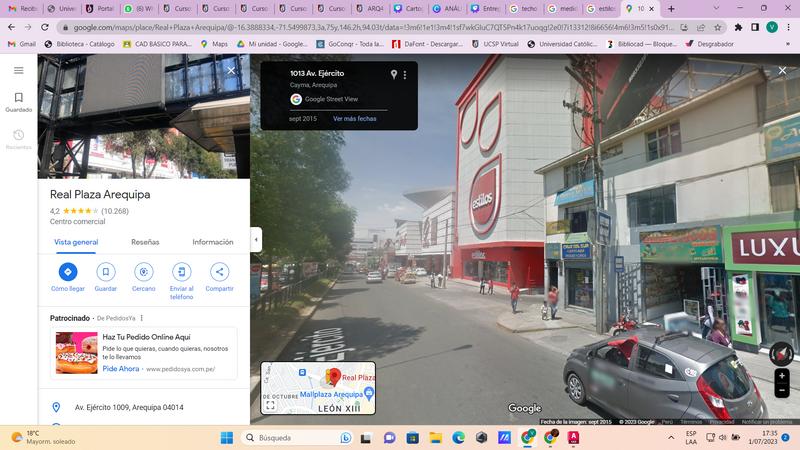Open the Chrome profile avatar V

point(772,27)
